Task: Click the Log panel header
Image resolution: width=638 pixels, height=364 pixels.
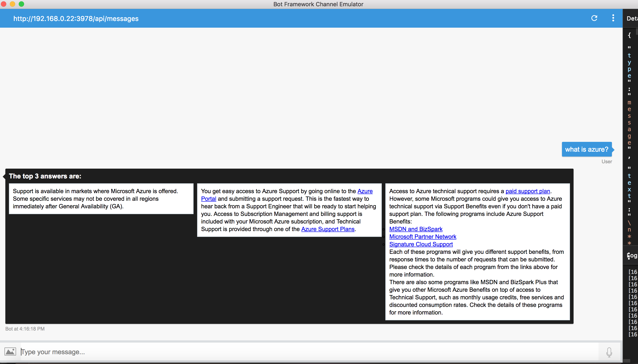Action: coord(632,256)
